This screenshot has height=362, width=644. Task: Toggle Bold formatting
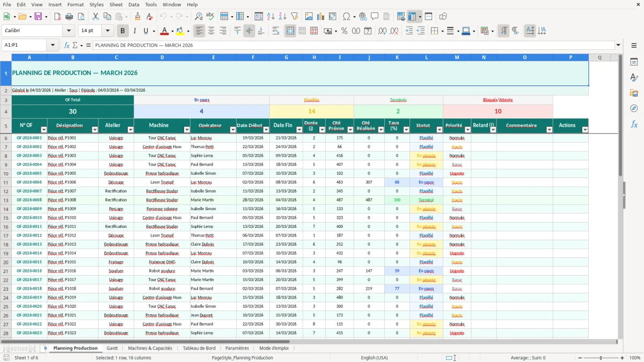pos(123,31)
